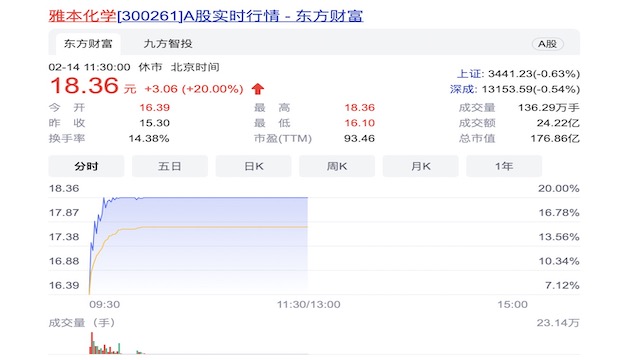Switch to the 九方智投 tab

(168, 44)
